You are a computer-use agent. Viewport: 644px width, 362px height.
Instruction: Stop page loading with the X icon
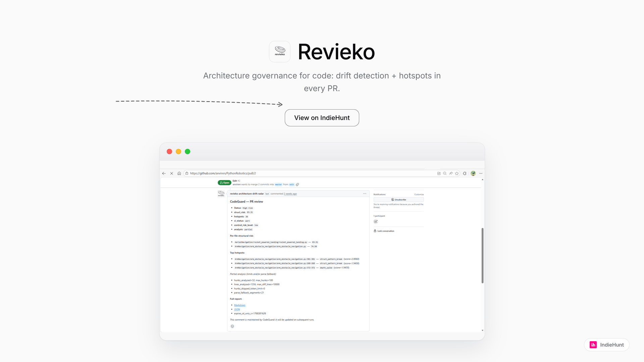171,173
